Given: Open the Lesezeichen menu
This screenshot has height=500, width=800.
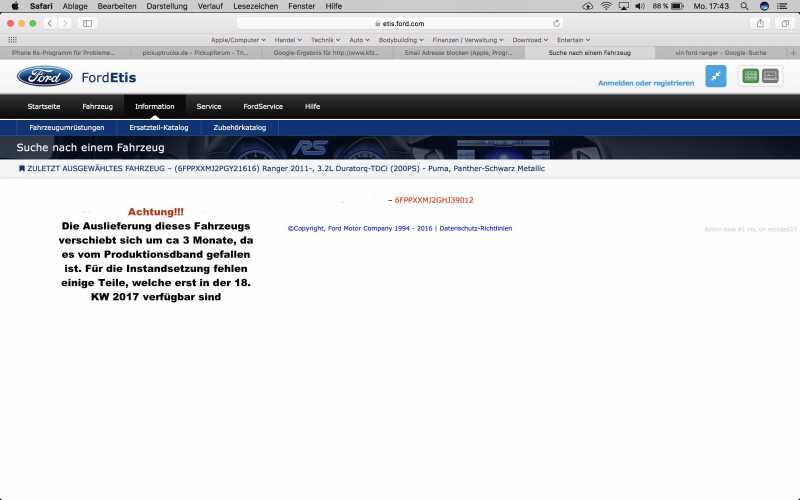Looking at the screenshot, I should click(256, 6).
